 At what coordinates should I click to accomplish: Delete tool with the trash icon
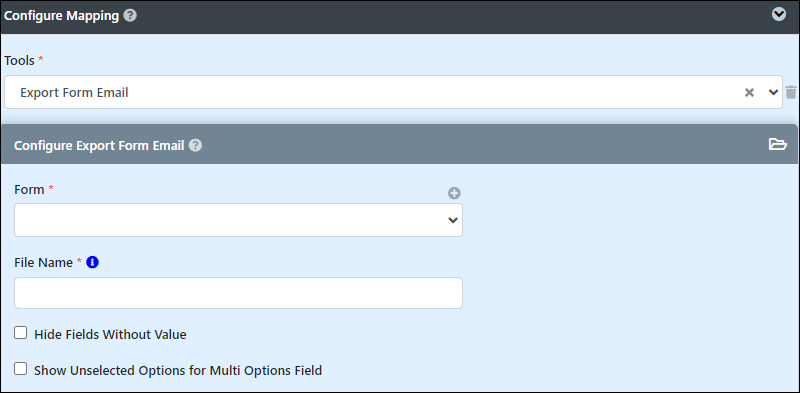pyautogui.click(x=791, y=92)
